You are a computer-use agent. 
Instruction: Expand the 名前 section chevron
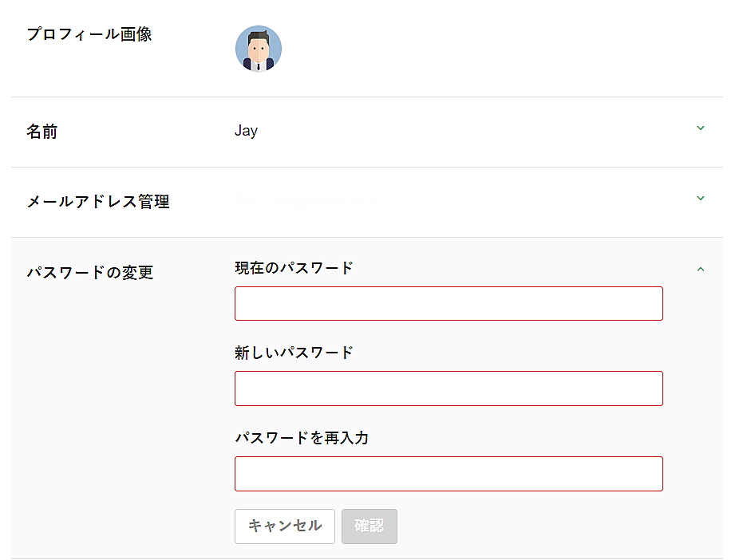pyautogui.click(x=701, y=128)
